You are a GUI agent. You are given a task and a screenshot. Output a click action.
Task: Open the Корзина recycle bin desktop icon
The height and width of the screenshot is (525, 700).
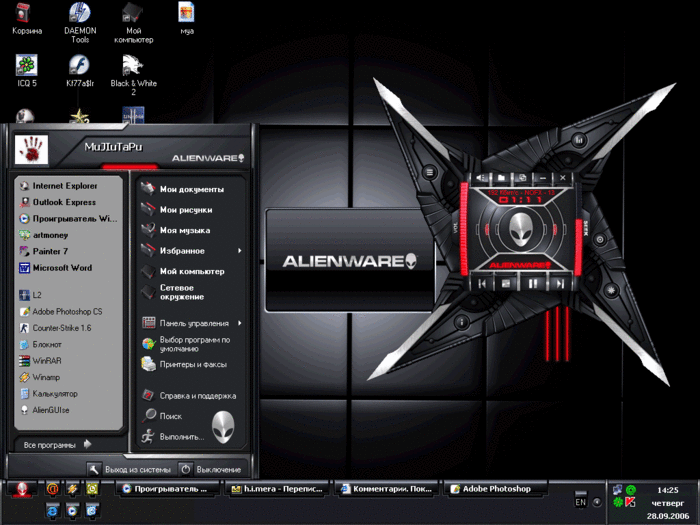27,18
